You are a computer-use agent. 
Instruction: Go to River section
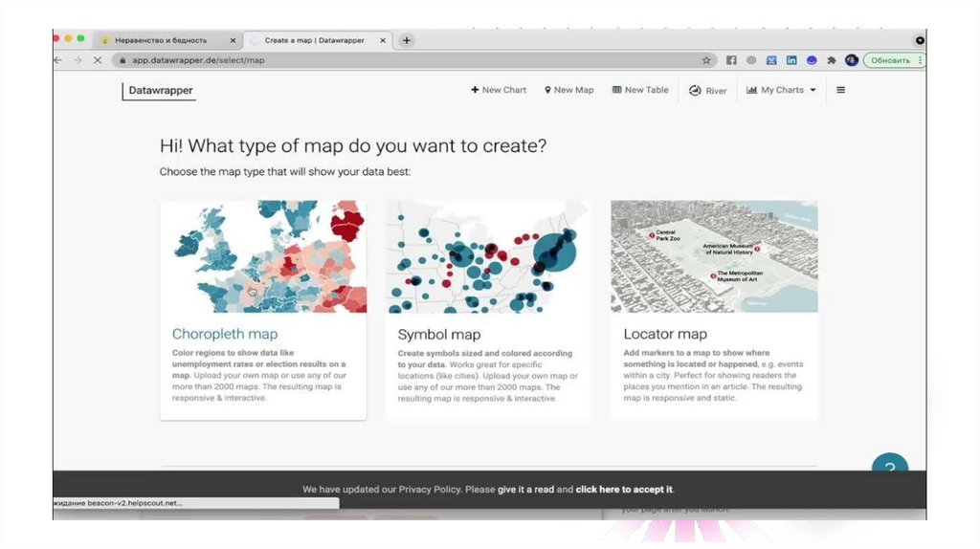(707, 91)
